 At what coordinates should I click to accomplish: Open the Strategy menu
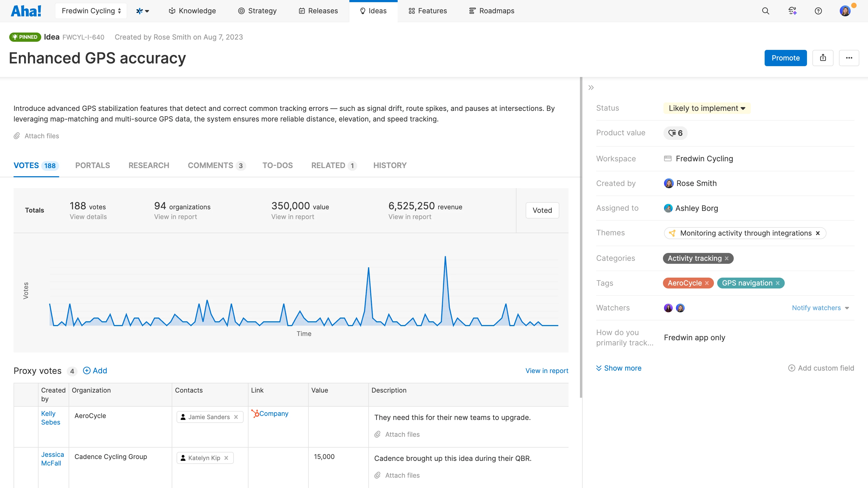pos(257,11)
